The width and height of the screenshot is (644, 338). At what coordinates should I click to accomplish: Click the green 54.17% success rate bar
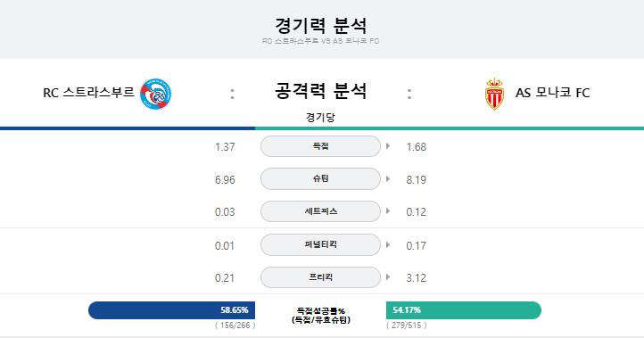tap(464, 310)
